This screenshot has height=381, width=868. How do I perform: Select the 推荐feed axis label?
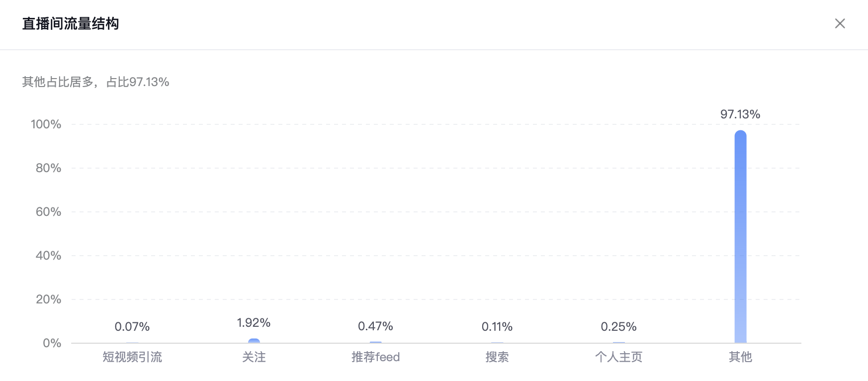(x=375, y=357)
